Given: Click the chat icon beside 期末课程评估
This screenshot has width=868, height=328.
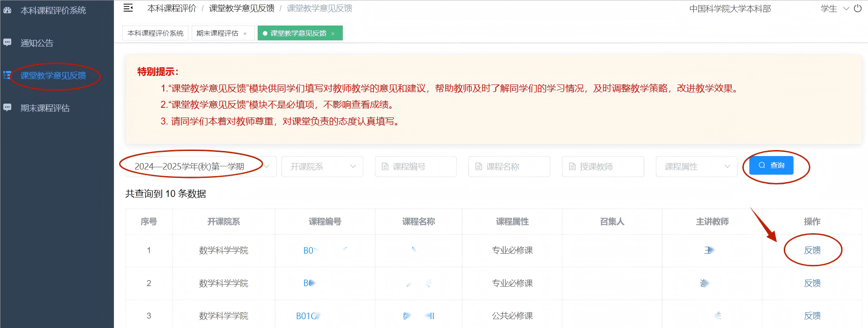Looking at the screenshot, I should tap(7, 107).
